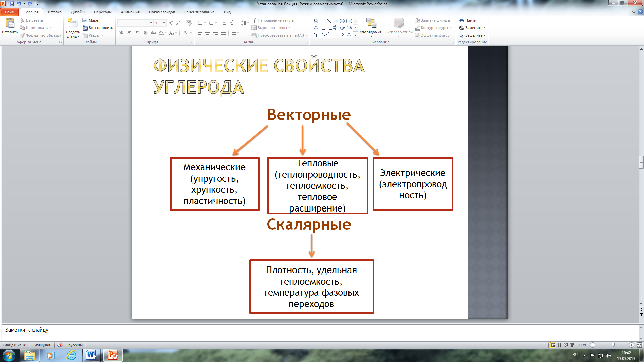Click the Save icon in the quick access toolbar
The height and width of the screenshot is (362, 644).
coord(12,4)
